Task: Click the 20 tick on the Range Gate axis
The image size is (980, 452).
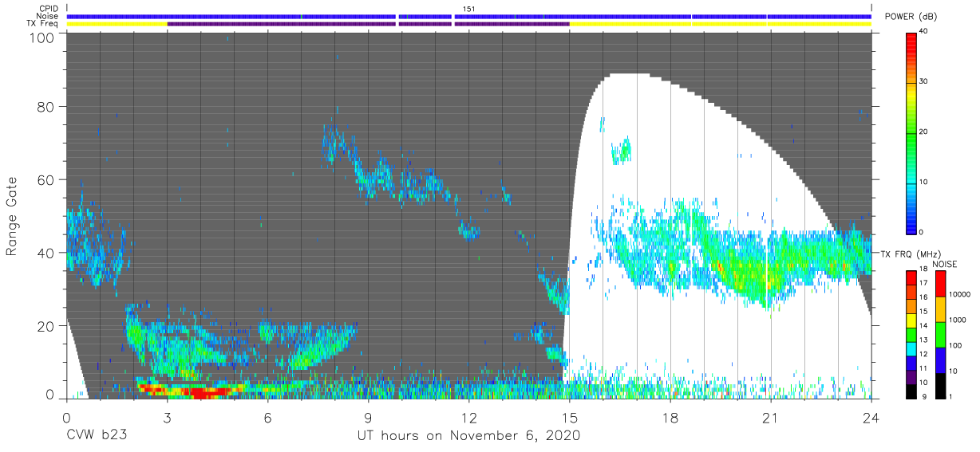Action: (x=45, y=326)
